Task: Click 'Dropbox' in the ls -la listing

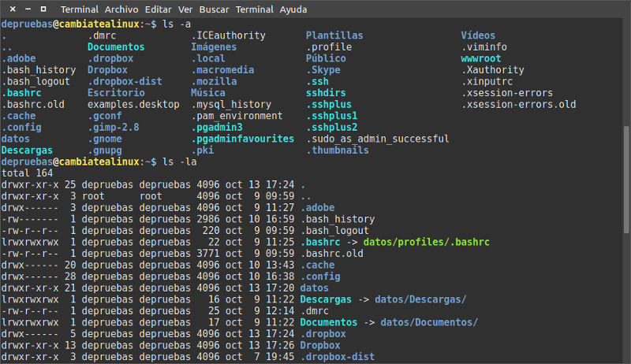Action: (320, 346)
